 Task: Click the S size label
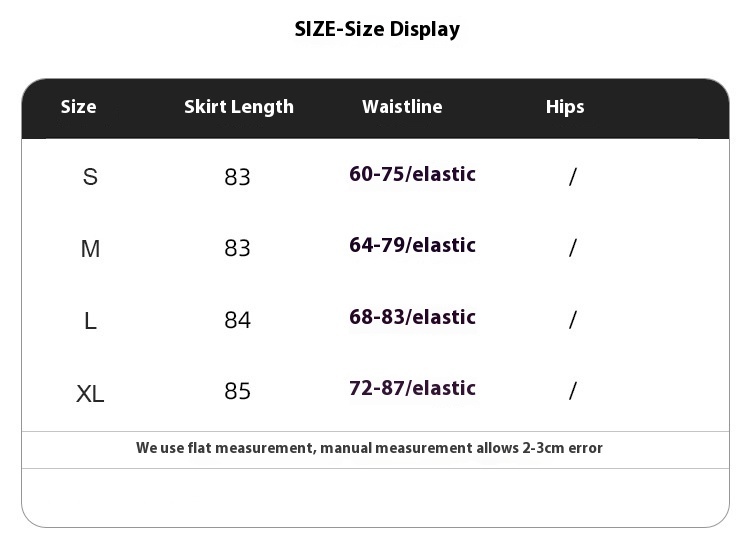(x=90, y=177)
